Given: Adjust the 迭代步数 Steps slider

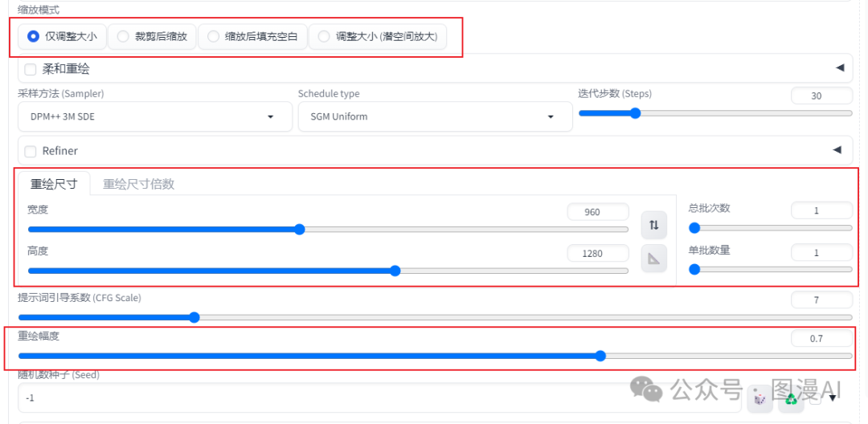Looking at the screenshot, I should click(715, 113).
